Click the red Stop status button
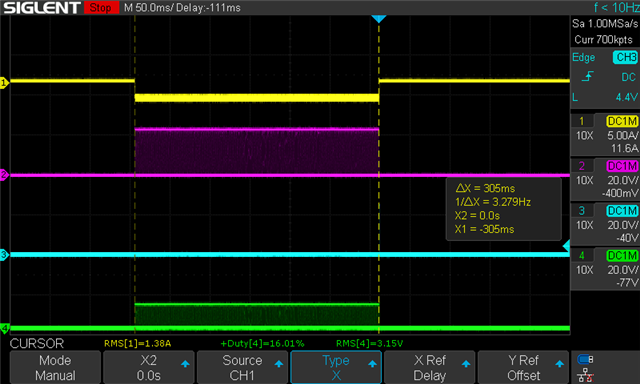Image resolution: width=640 pixels, height=384 pixels. 101,7
